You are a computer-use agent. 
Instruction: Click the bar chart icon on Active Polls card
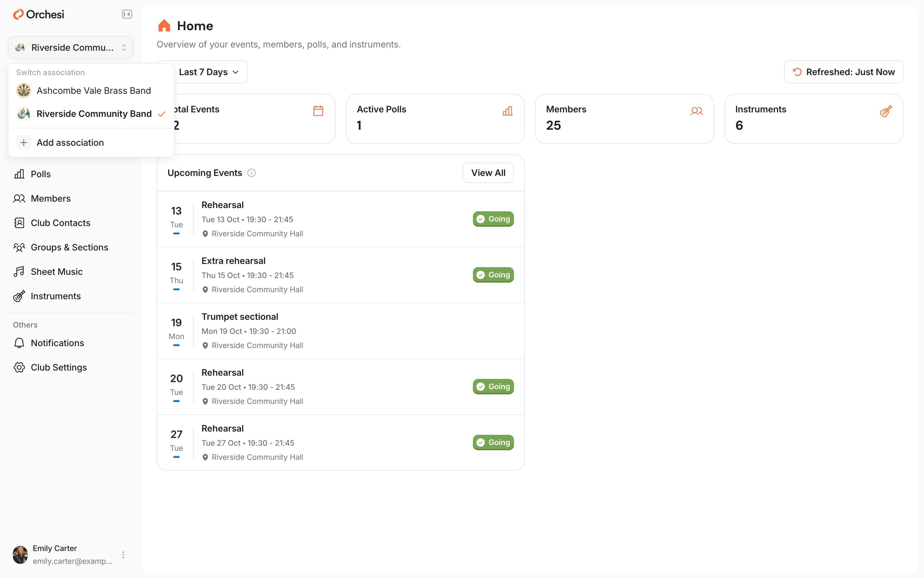coord(508,111)
